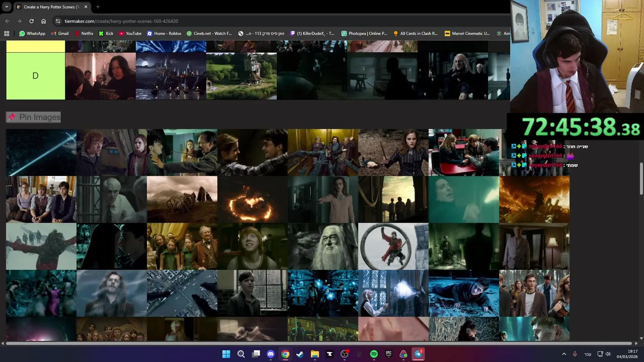Select the Ron smiling close-up thumbnail

tap(253, 246)
